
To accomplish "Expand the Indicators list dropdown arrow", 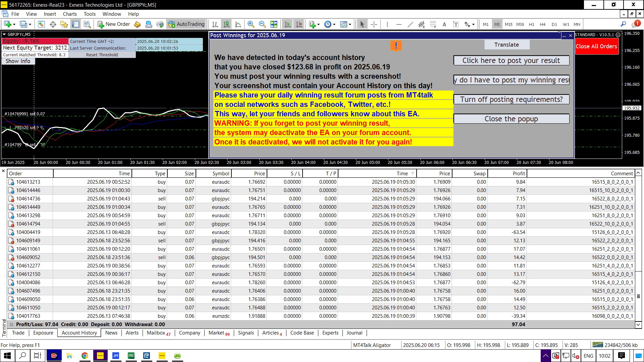I will pyautogui.click(x=318, y=24).
